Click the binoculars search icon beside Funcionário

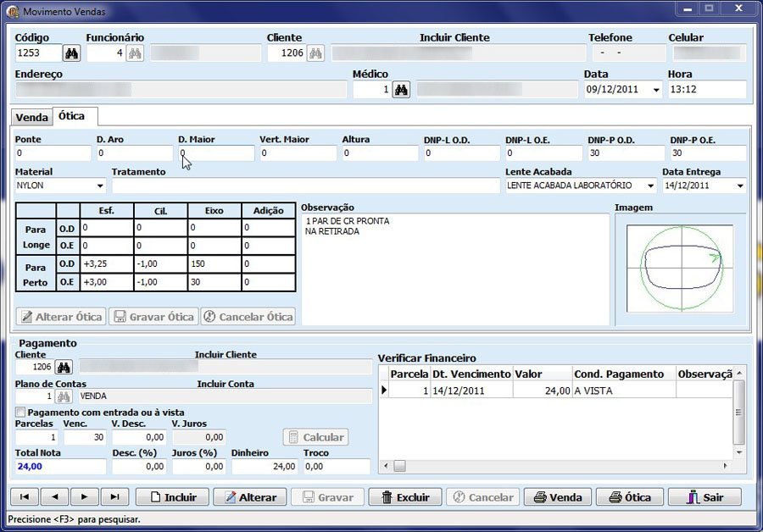click(135, 53)
